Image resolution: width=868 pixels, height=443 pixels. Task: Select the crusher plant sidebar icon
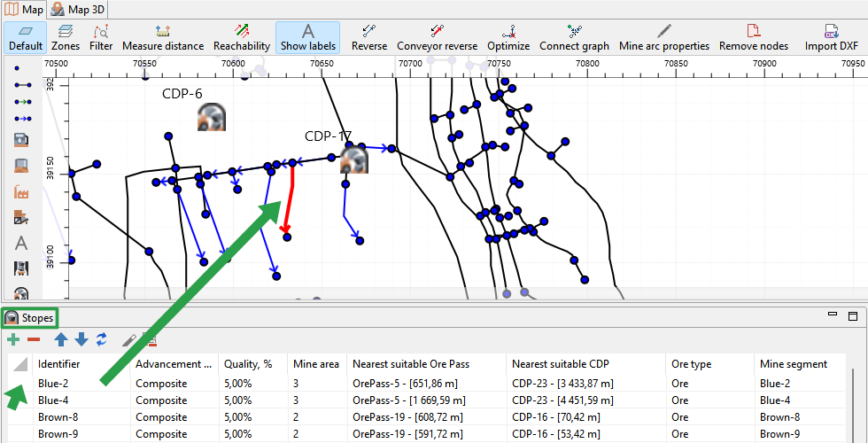[x=21, y=217]
